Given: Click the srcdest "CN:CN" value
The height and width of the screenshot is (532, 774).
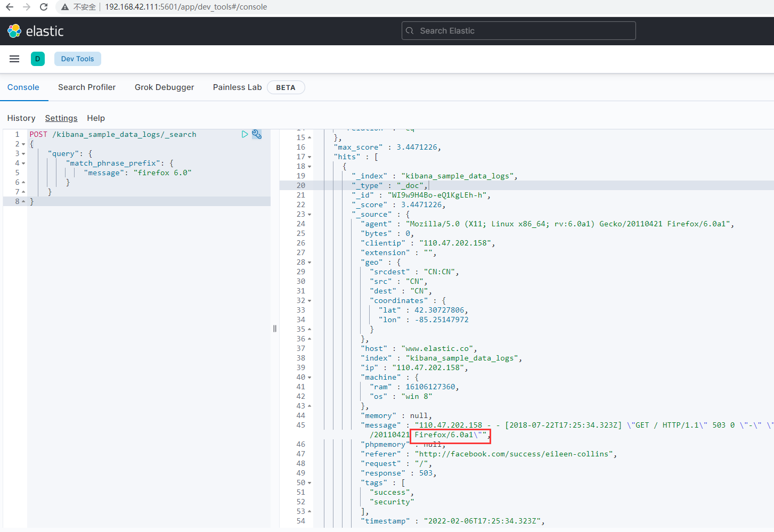Looking at the screenshot, I should (439, 272).
